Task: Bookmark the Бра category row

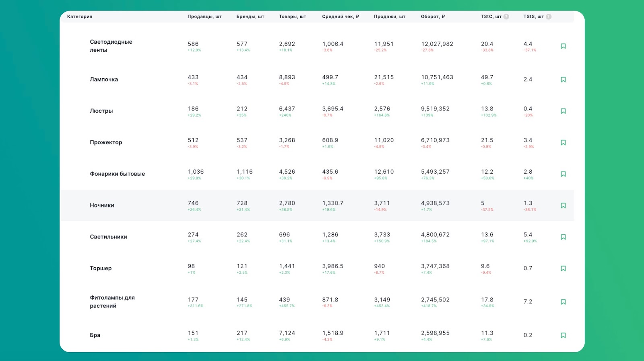Action: (x=563, y=335)
